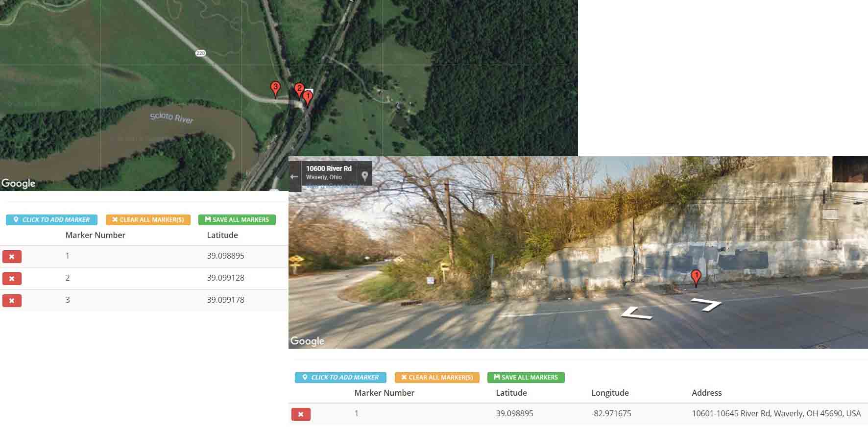Move along the road using the left Street View arrow
868x430 pixels.
coord(637,313)
